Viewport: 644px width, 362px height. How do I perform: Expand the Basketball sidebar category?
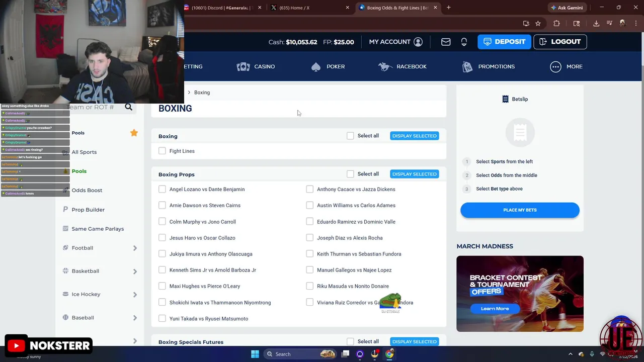click(135, 271)
